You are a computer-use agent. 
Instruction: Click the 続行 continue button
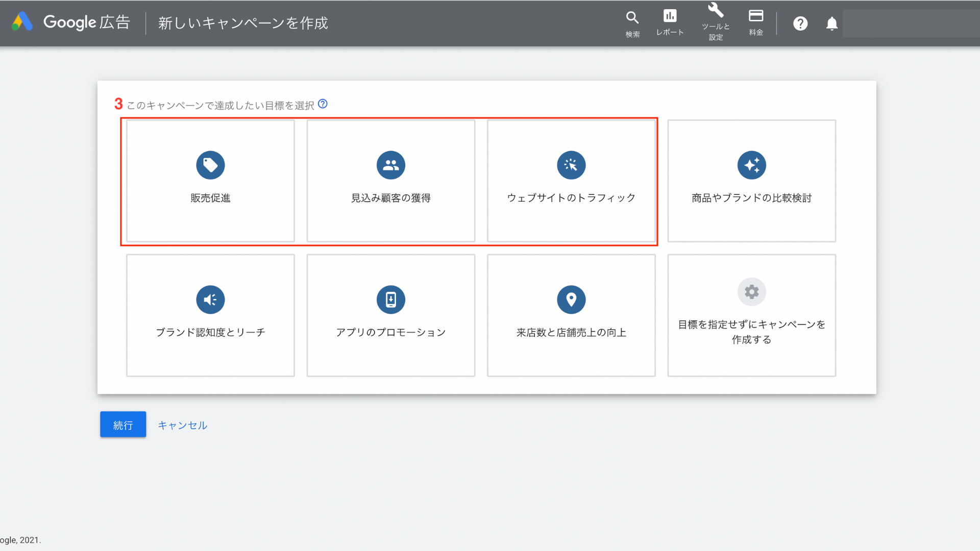(123, 424)
